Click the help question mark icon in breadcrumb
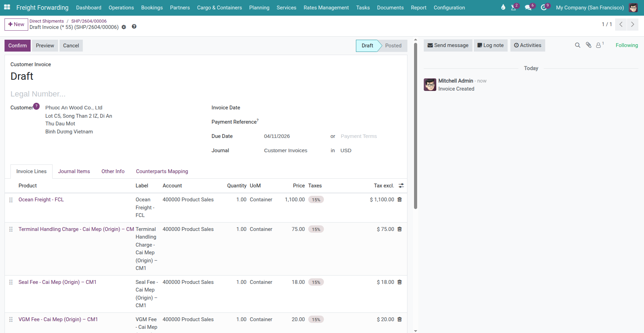The image size is (644, 333). coord(134,27)
